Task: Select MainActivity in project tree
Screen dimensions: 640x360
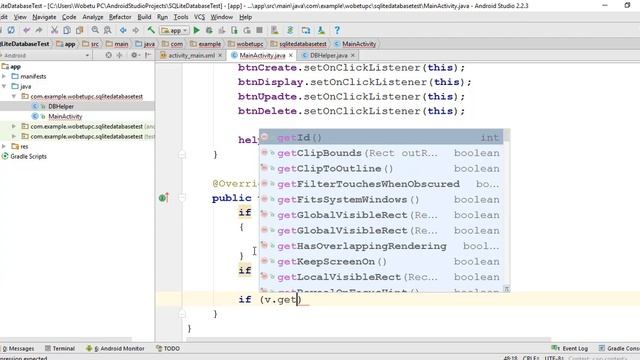Action: pyautogui.click(x=65, y=116)
